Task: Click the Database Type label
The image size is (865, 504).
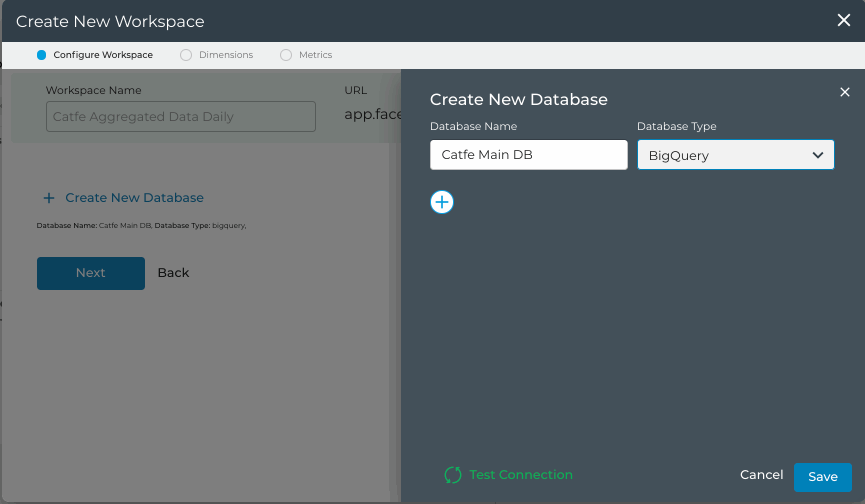Action: 676,126
